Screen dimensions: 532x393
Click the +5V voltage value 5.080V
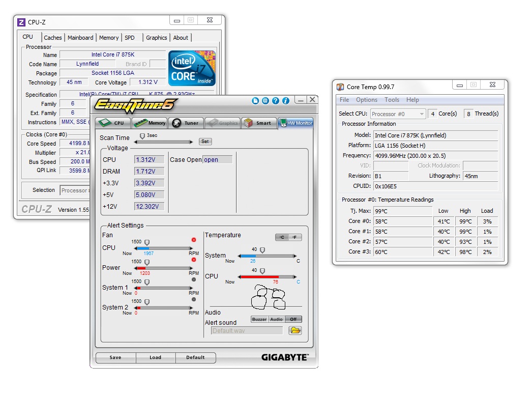click(150, 194)
